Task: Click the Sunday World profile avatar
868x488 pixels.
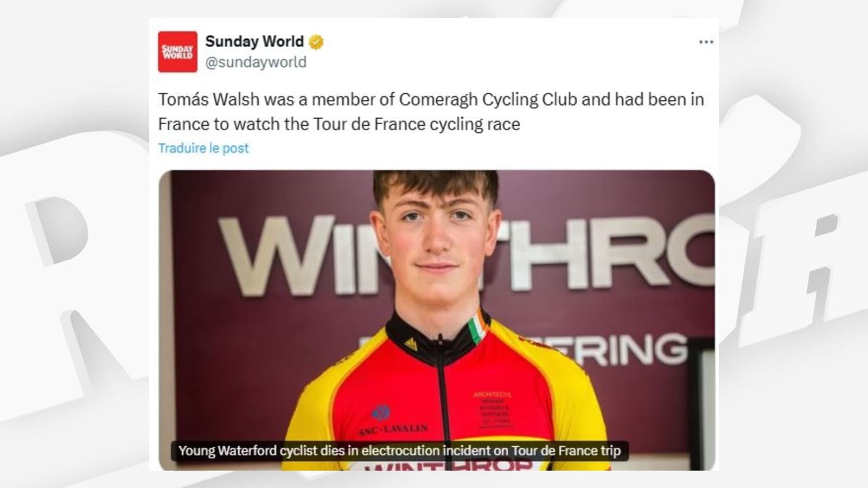Action: (177, 52)
